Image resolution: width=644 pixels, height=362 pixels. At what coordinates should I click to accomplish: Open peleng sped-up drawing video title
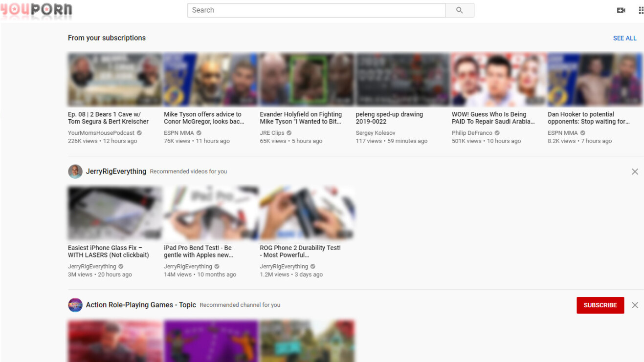(389, 118)
